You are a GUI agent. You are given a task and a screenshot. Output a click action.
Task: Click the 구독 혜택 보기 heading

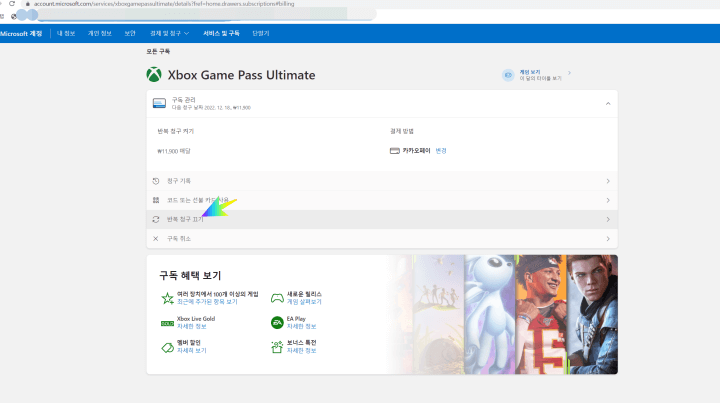[x=190, y=275]
